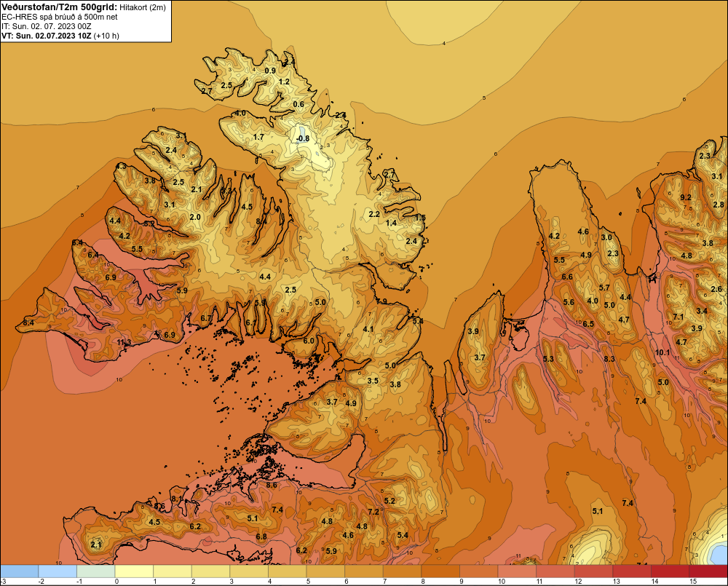Click the temperature value '0.6'

(x=298, y=104)
